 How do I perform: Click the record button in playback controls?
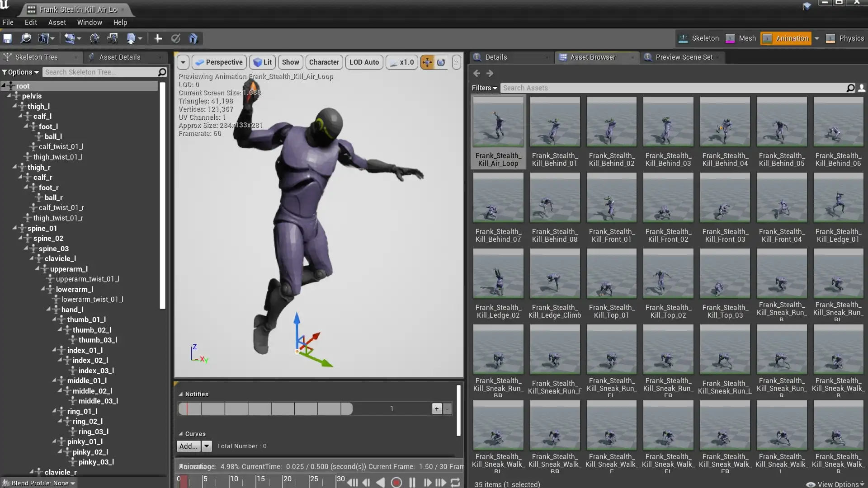[396, 483]
